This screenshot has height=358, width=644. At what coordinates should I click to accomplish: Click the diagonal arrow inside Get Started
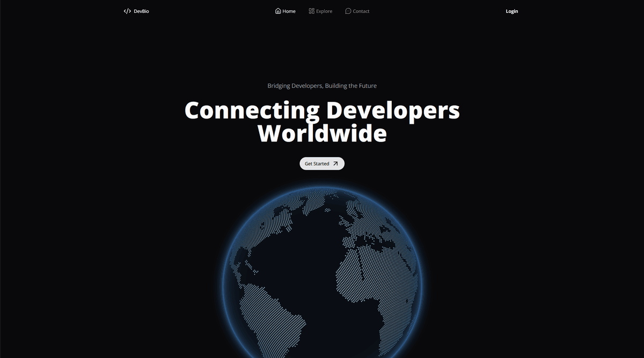pyautogui.click(x=335, y=163)
